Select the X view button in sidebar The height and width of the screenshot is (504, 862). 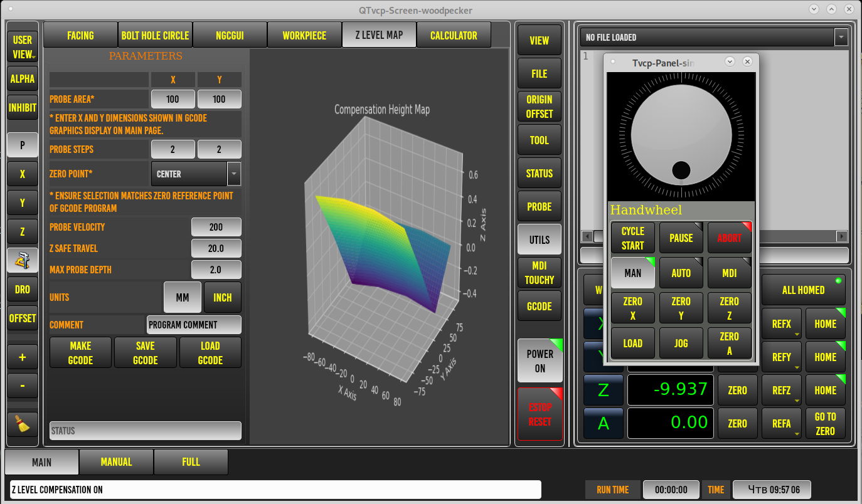pyautogui.click(x=23, y=174)
